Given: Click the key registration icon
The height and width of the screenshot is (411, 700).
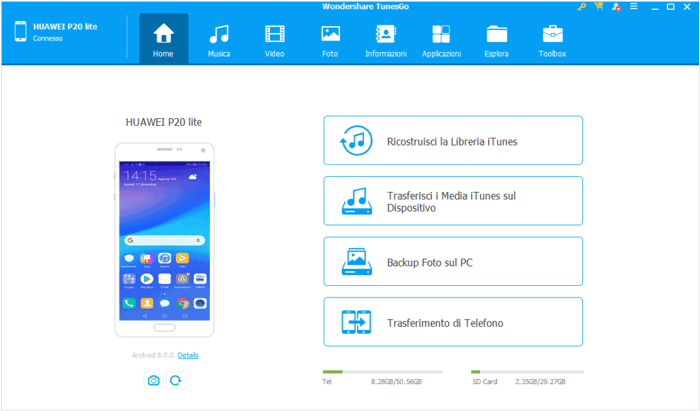Looking at the screenshot, I should point(582,7).
